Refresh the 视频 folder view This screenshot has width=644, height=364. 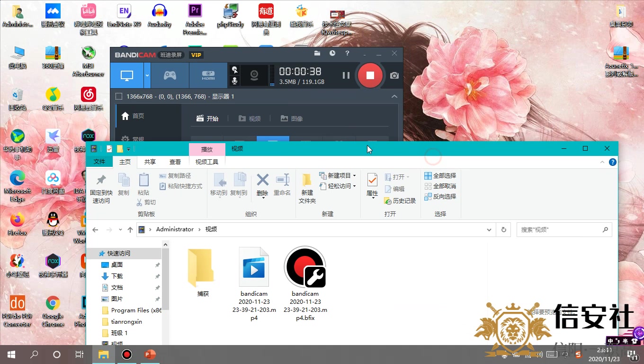coord(503,229)
